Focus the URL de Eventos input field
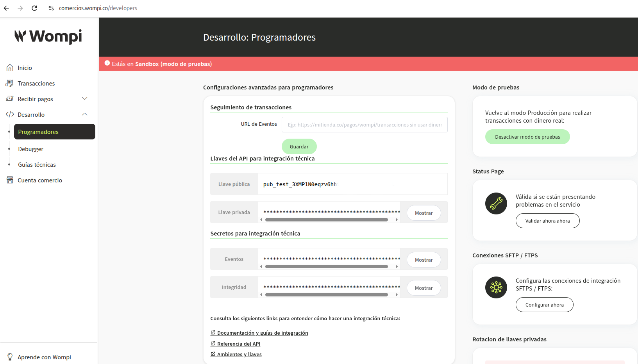 (365, 125)
